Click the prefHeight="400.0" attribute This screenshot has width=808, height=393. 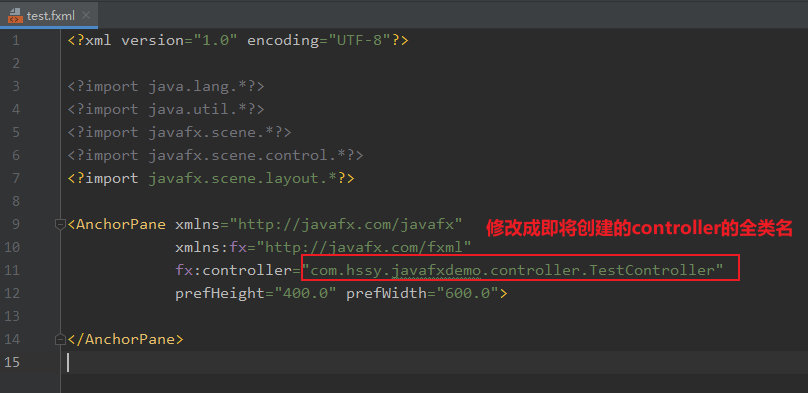pos(256,294)
